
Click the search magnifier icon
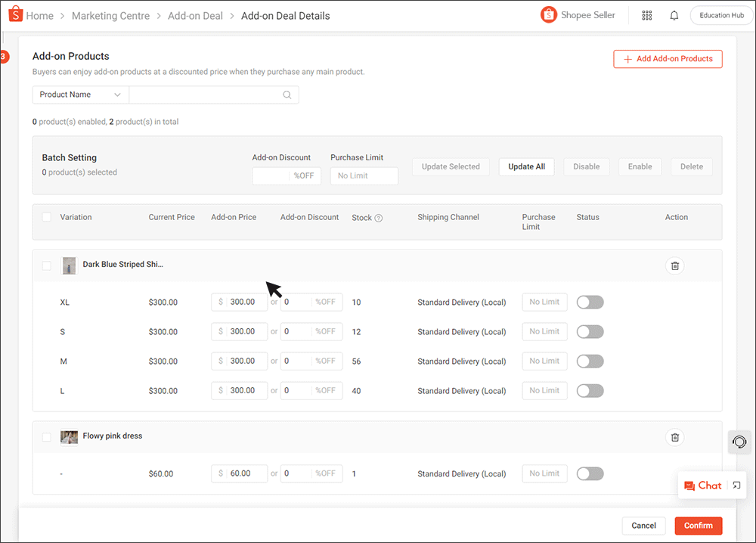click(x=288, y=95)
